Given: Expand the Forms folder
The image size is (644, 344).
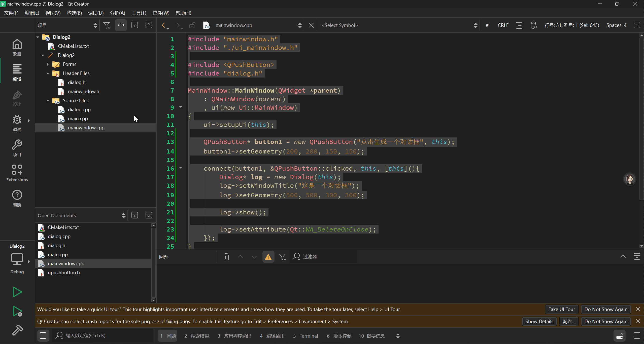Looking at the screenshot, I should [x=48, y=64].
